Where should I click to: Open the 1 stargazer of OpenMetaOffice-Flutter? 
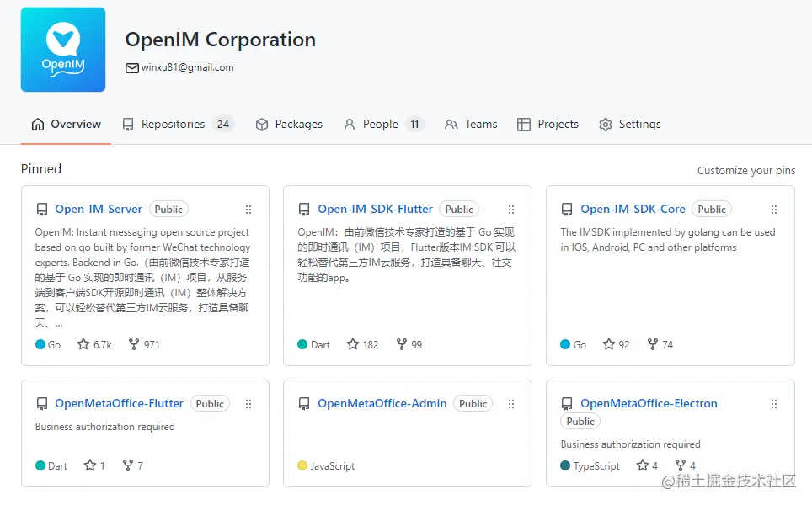94,465
